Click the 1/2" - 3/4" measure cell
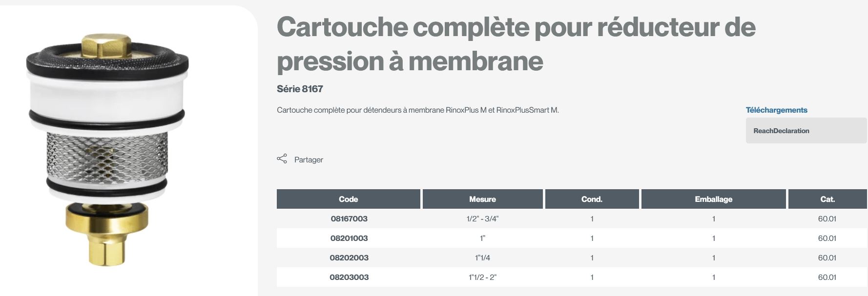Image resolution: width=868 pixels, height=296 pixels. click(482, 219)
